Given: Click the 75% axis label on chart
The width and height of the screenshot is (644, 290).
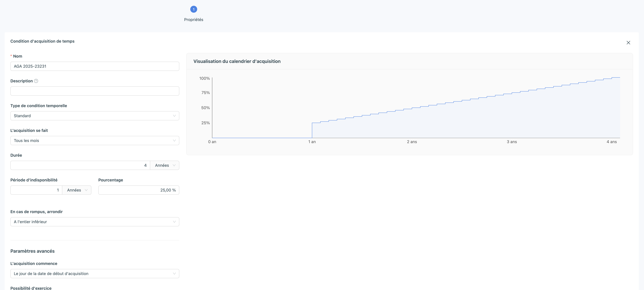Looking at the screenshot, I should coord(206,93).
